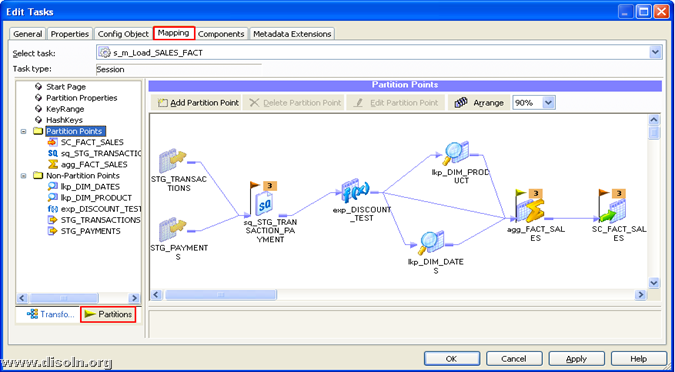Switch to the Mapping tab

tap(174, 33)
